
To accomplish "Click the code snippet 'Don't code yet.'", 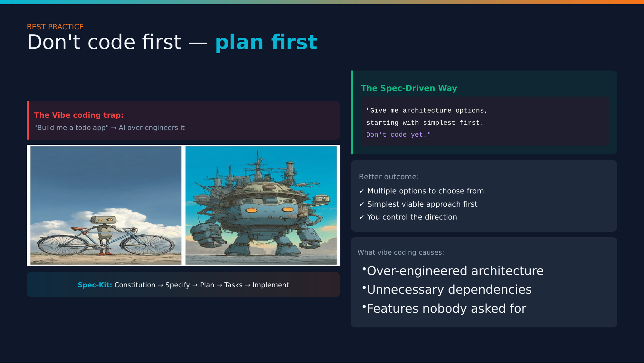I will pos(398,134).
